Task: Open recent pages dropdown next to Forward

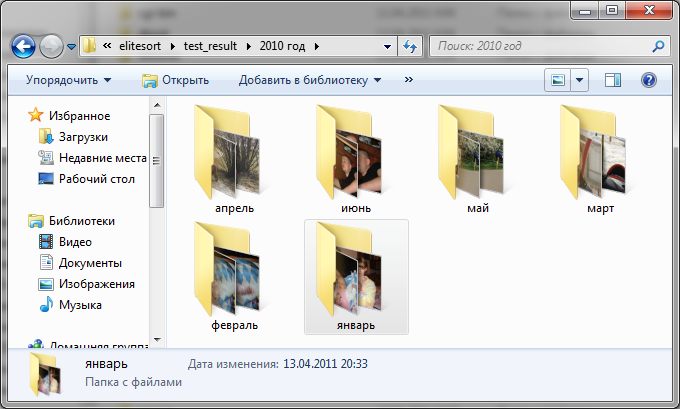Action: tap(71, 47)
